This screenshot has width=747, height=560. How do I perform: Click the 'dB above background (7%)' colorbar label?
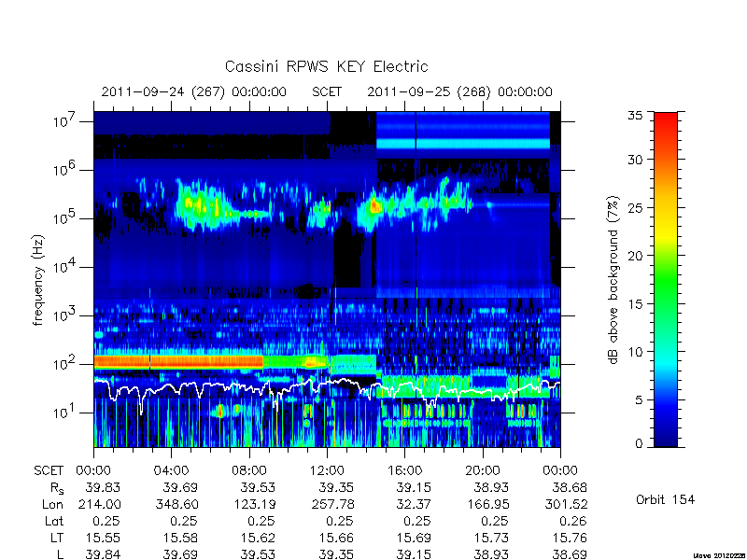pyautogui.click(x=613, y=280)
